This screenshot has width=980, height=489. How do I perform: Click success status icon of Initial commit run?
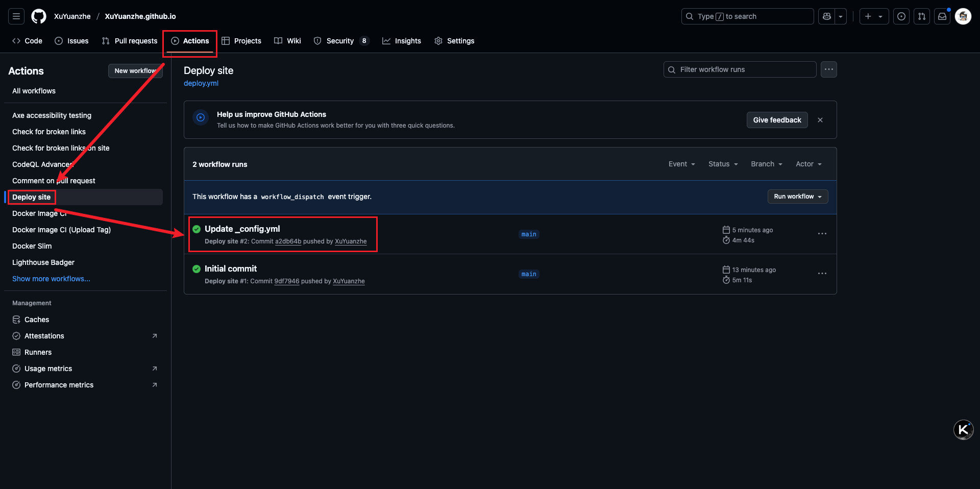(x=197, y=269)
